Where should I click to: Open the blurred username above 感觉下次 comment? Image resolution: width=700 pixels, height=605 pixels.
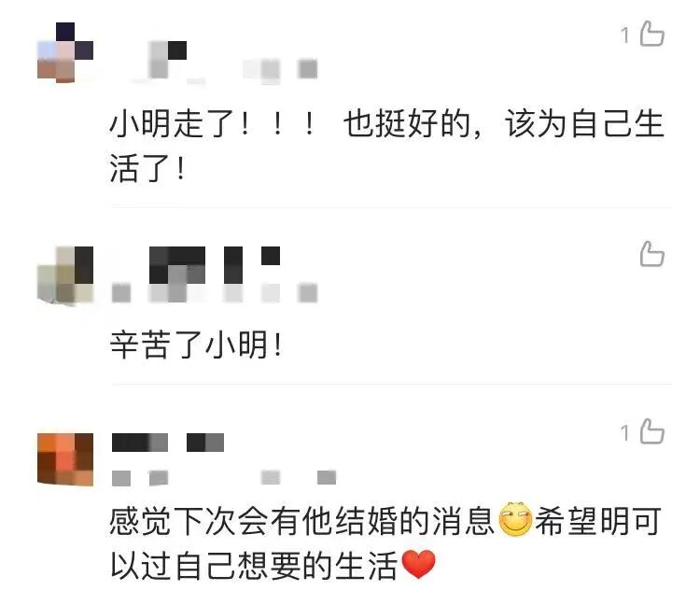point(167,442)
